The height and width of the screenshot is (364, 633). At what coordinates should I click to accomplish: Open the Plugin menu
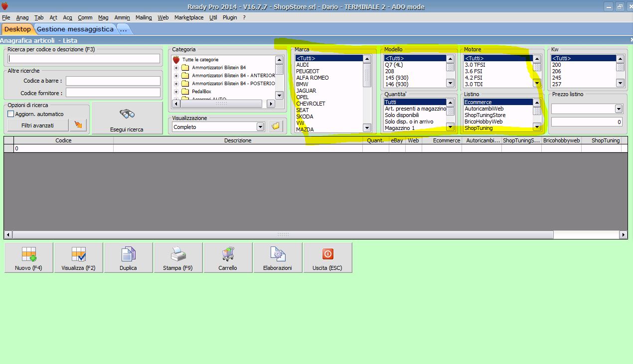[230, 17]
